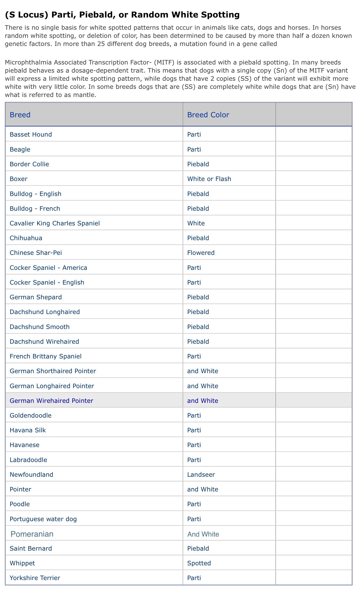Click Border Collie in the breed list
This screenshot has height=594, width=364.
[x=29, y=164]
